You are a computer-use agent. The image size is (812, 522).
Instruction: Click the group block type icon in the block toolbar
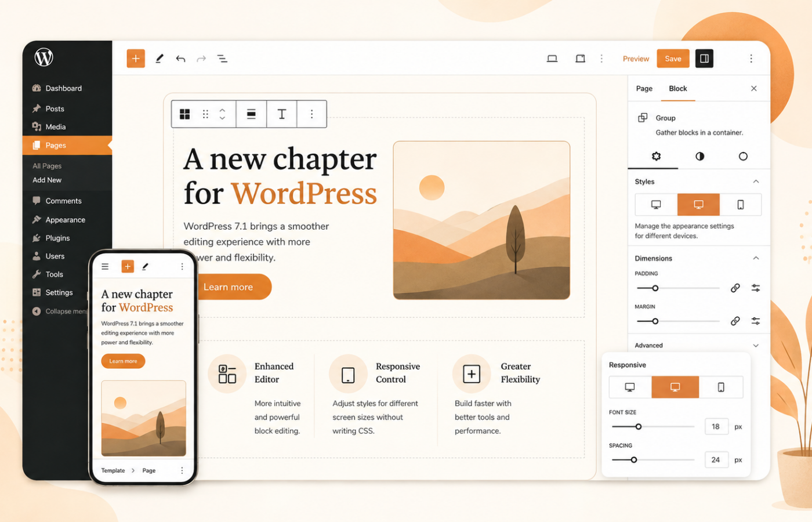point(185,114)
